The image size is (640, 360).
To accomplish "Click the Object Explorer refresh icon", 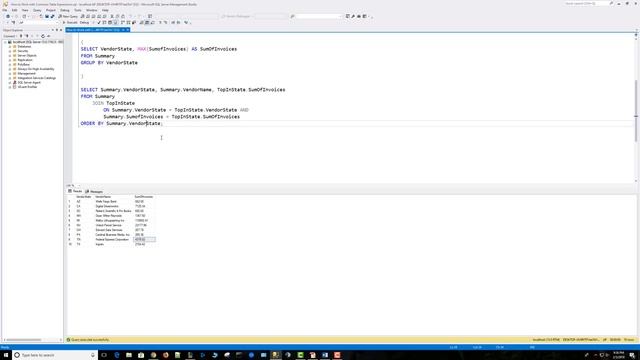I will (x=43, y=36).
